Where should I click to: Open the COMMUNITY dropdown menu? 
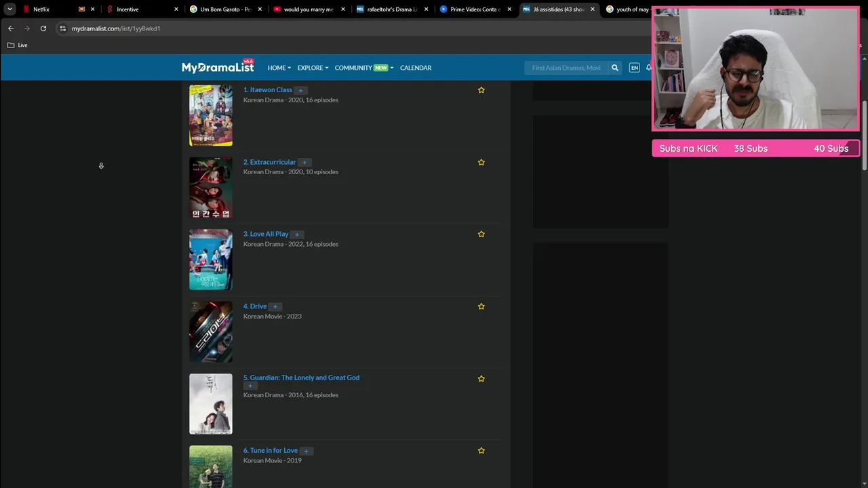click(x=363, y=68)
